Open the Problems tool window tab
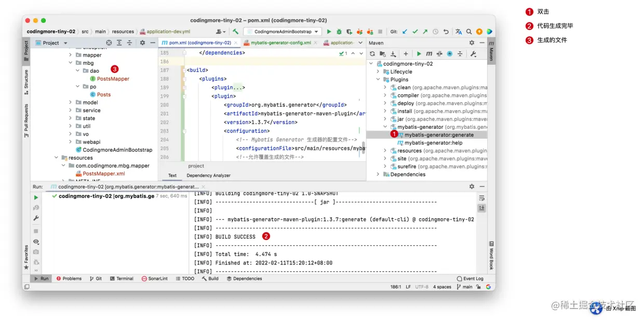644x320 pixels. tap(69, 279)
